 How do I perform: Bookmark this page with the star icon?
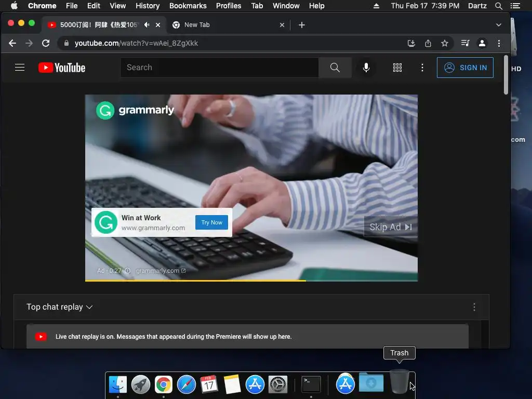tap(445, 43)
